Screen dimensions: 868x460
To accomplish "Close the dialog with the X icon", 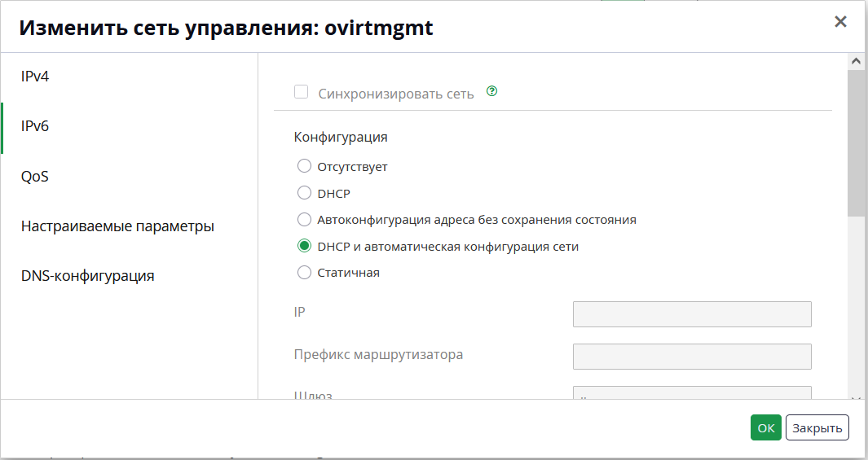I will 840,21.
